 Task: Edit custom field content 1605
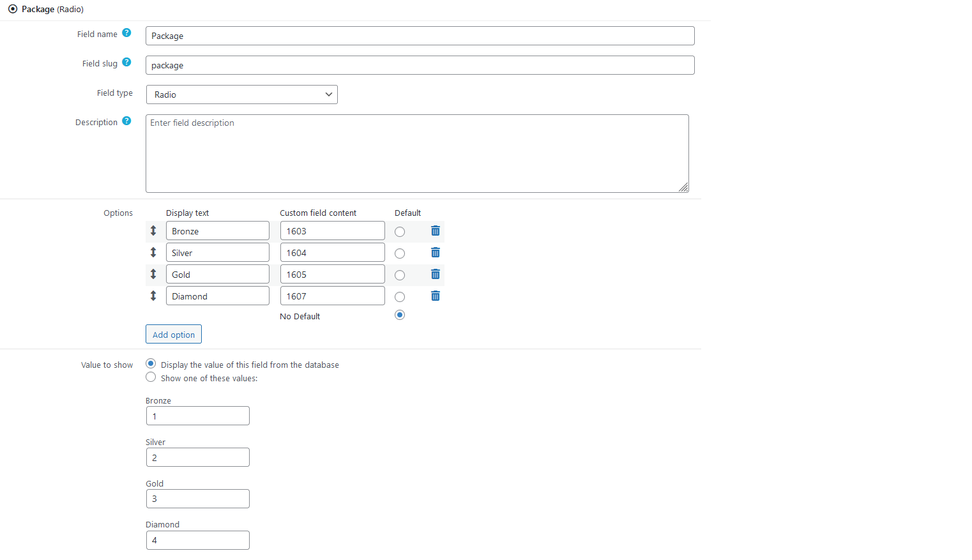tap(333, 274)
